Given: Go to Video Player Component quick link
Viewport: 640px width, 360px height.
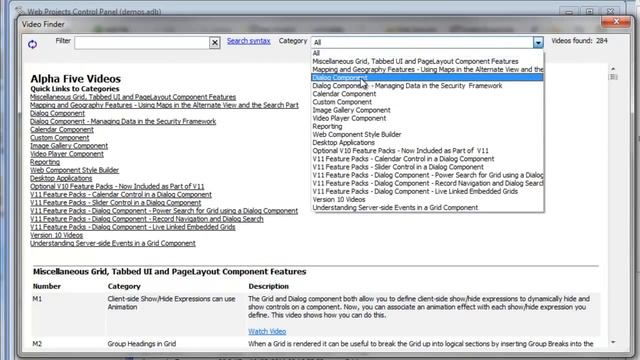Looking at the screenshot, I should tap(67, 154).
